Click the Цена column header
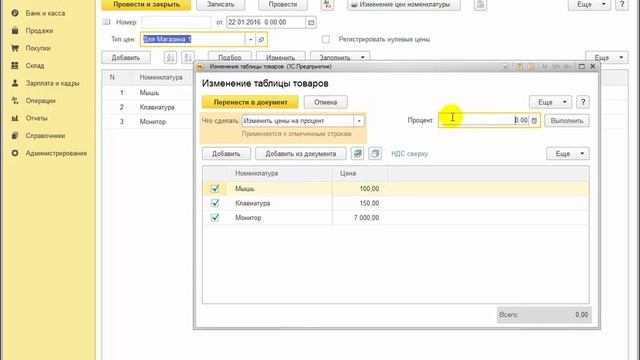640x360 pixels. 360,173
